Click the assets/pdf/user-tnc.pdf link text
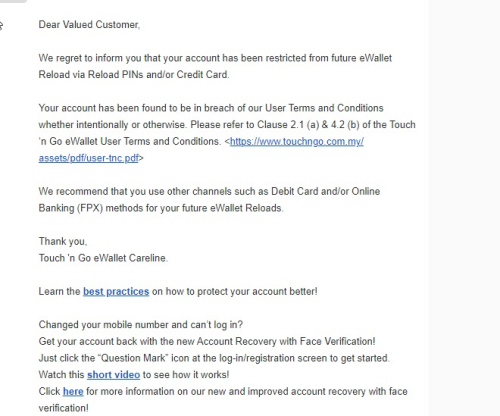Screen dimensions: 500x416 [x=88, y=158]
